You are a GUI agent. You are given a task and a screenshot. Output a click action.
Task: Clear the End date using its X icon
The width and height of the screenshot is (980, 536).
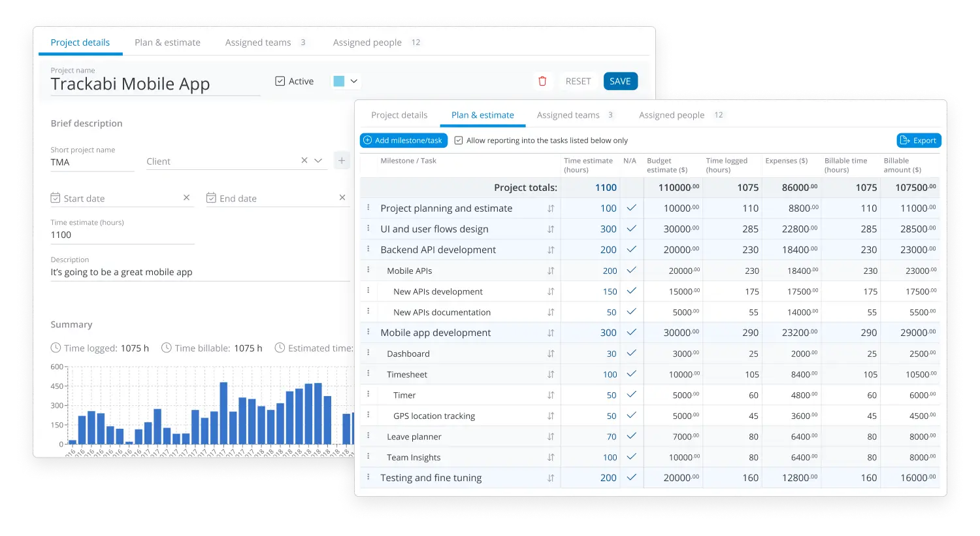(x=342, y=197)
